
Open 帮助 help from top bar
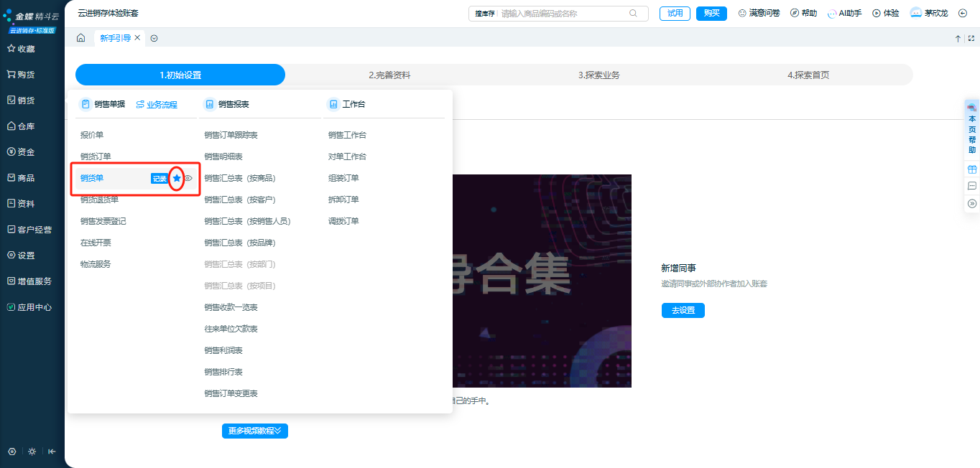[x=803, y=13]
